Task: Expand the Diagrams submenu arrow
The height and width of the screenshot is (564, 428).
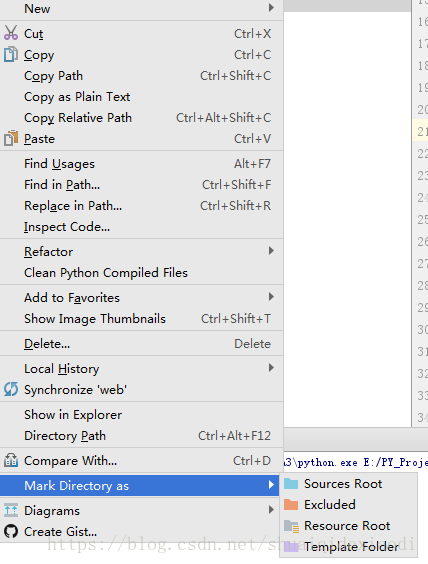Action: (x=271, y=510)
